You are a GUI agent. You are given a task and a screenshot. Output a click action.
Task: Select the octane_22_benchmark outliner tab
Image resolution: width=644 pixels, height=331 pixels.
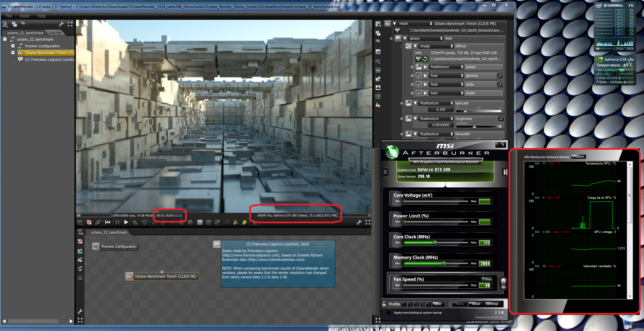25,33
